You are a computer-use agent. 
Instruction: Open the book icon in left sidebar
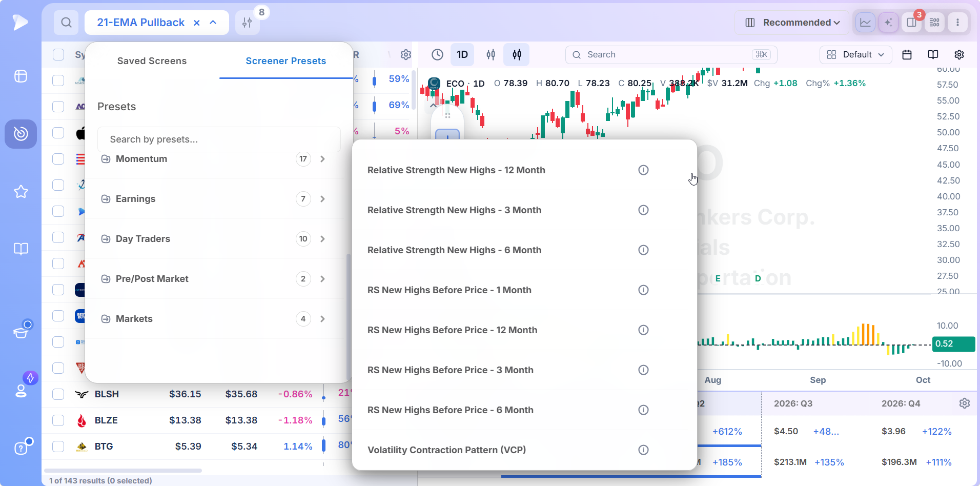click(x=21, y=249)
